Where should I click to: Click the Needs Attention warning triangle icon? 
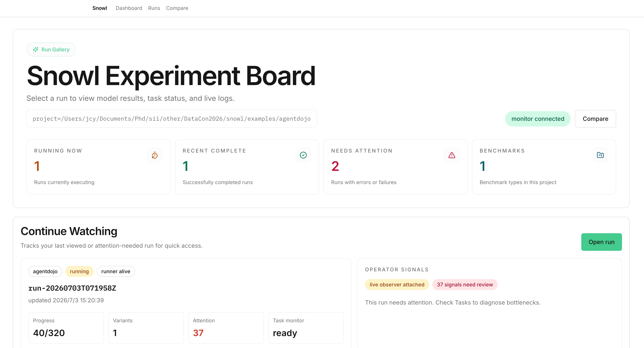[452, 155]
